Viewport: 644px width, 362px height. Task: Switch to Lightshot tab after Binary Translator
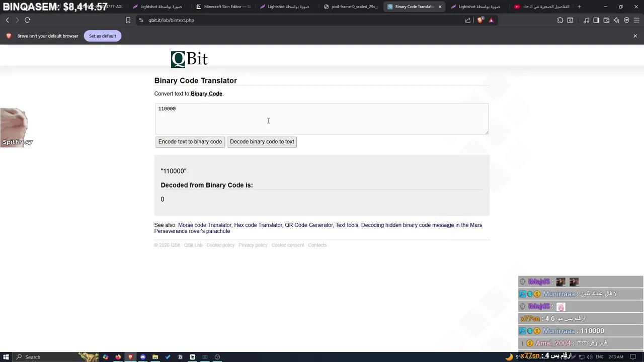tap(478, 7)
